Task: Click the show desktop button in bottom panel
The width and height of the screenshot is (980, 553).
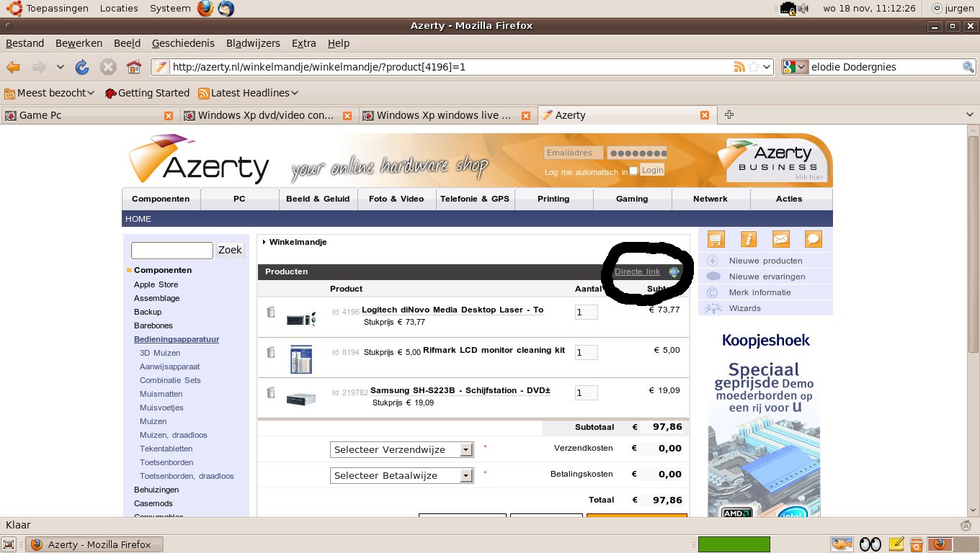Action: (8, 544)
